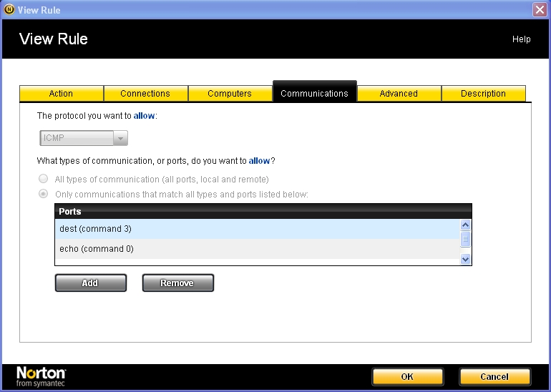The height and width of the screenshot is (392, 551).
Task: Click the Norton icon in title bar
Action: click(9, 9)
